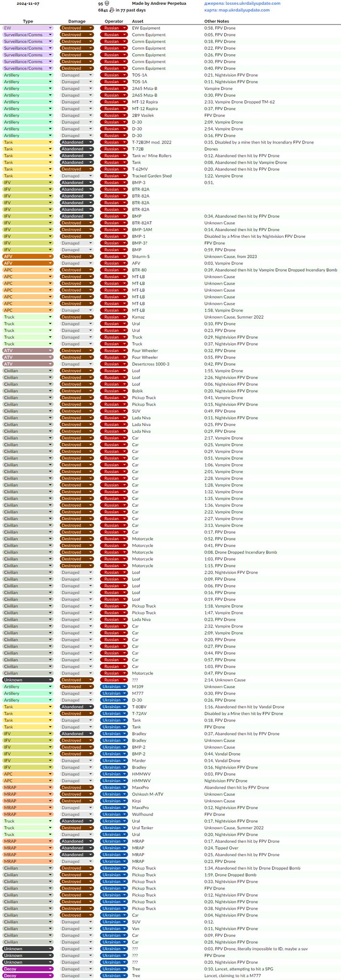Viewport: 341px width, 980px height.
Task: Open IFV type dropdown in BTR-82AT row
Action: (x=28, y=223)
